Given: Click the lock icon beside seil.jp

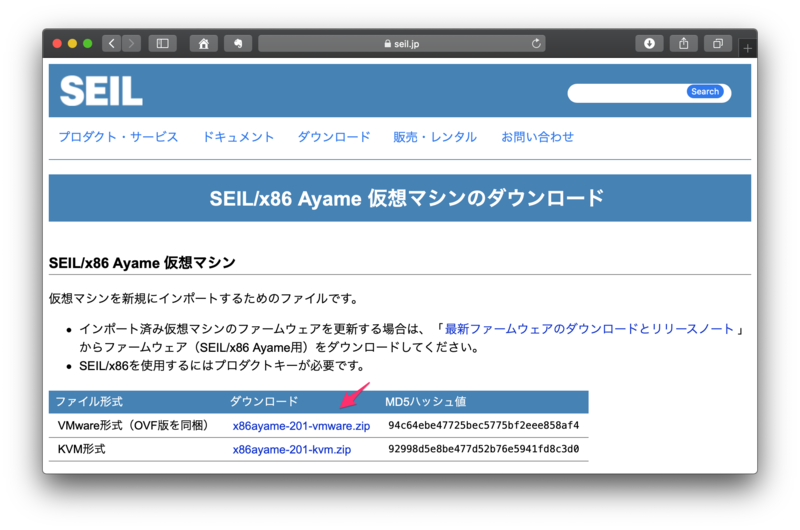Looking at the screenshot, I should (388, 44).
